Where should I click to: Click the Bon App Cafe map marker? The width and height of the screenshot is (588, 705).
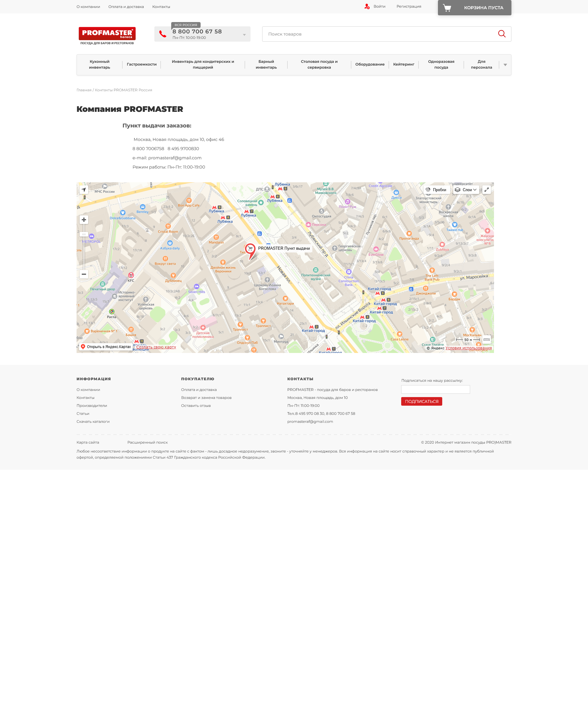[x=189, y=200]
